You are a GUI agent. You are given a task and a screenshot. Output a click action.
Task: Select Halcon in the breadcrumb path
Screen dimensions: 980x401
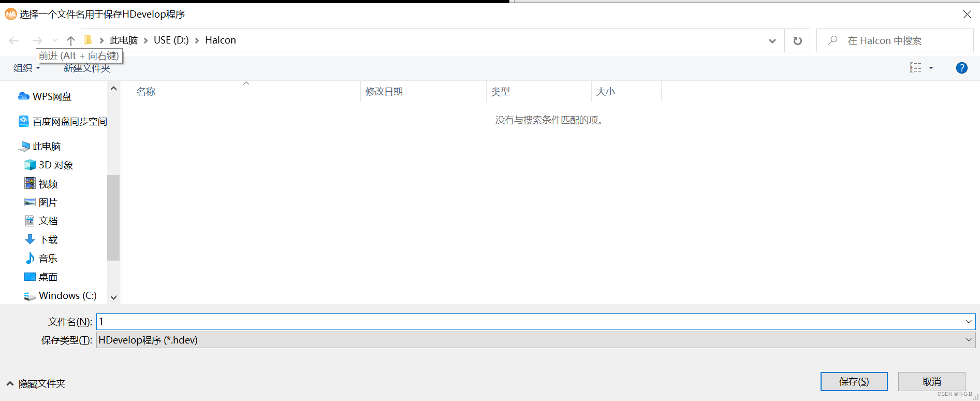(221, 40)
